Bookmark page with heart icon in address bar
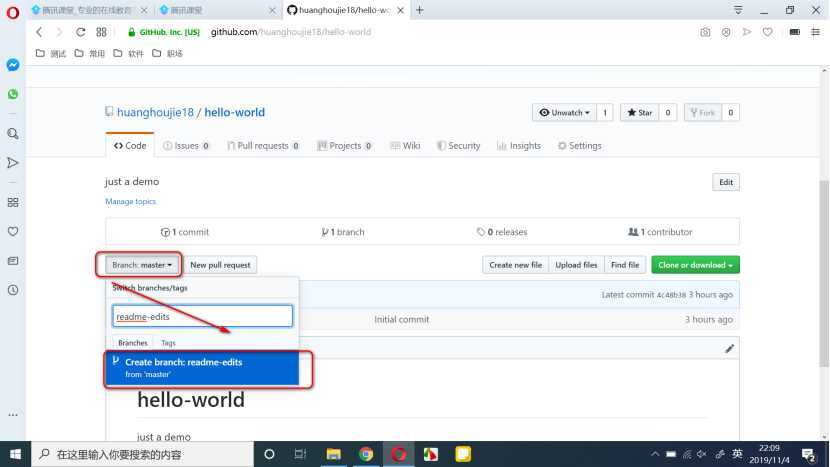This screenshot has width=830, height=467. point(767,32)
